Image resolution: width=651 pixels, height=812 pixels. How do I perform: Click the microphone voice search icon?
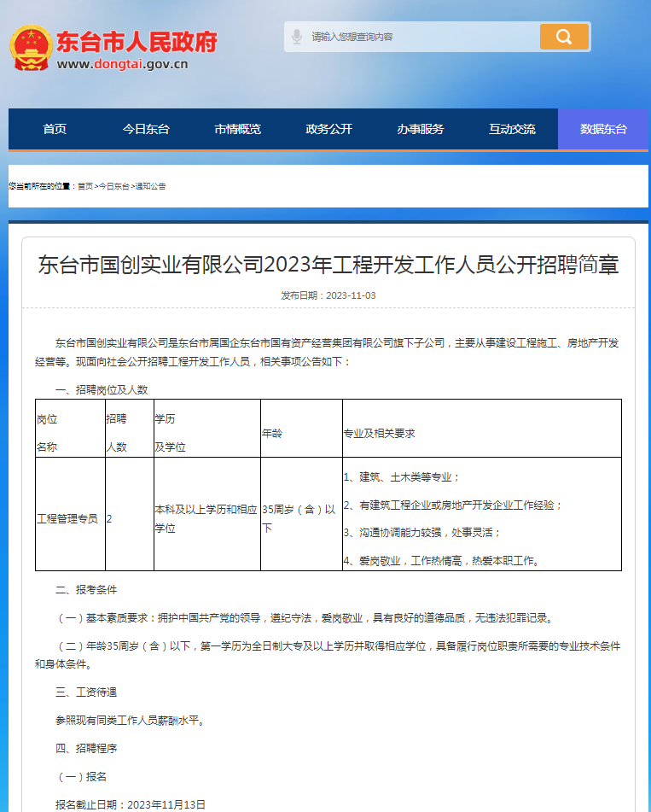tap(297, 37)
